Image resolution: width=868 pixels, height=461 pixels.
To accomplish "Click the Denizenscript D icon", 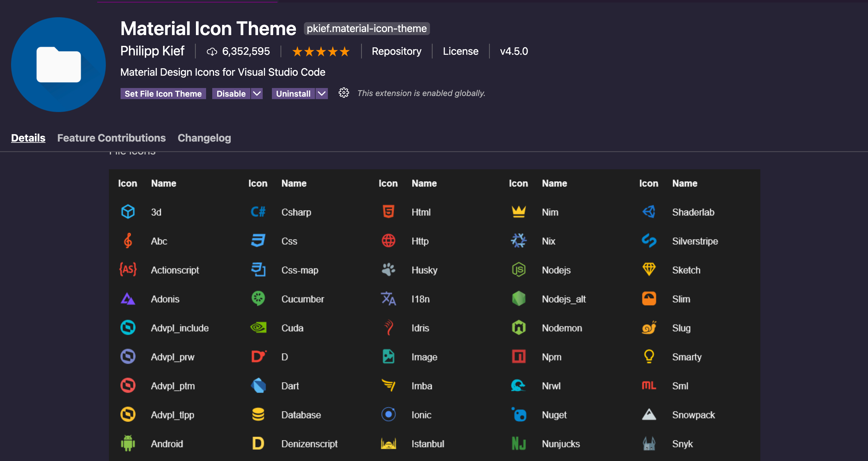I will click(x=258, y=443).
